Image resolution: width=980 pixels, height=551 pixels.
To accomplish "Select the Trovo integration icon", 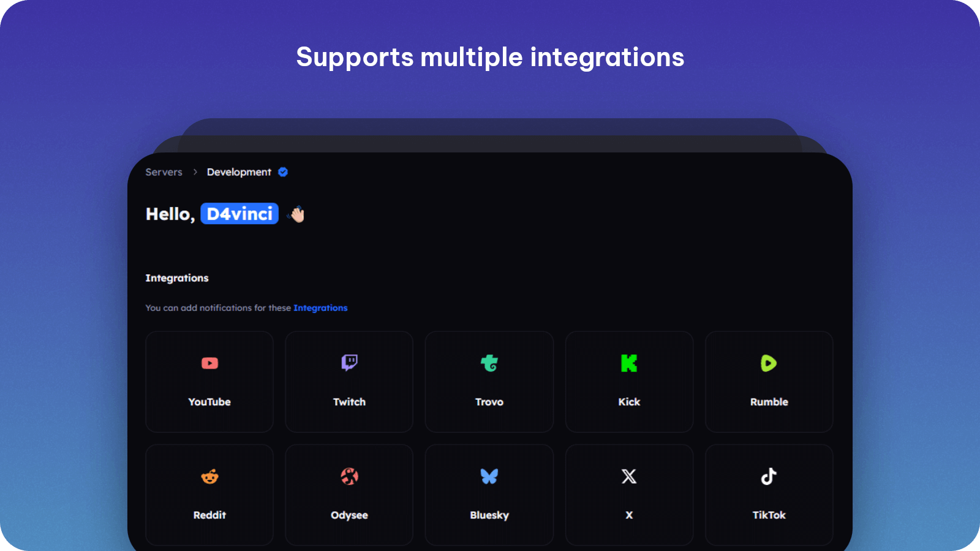I will [x=489, y=363].
